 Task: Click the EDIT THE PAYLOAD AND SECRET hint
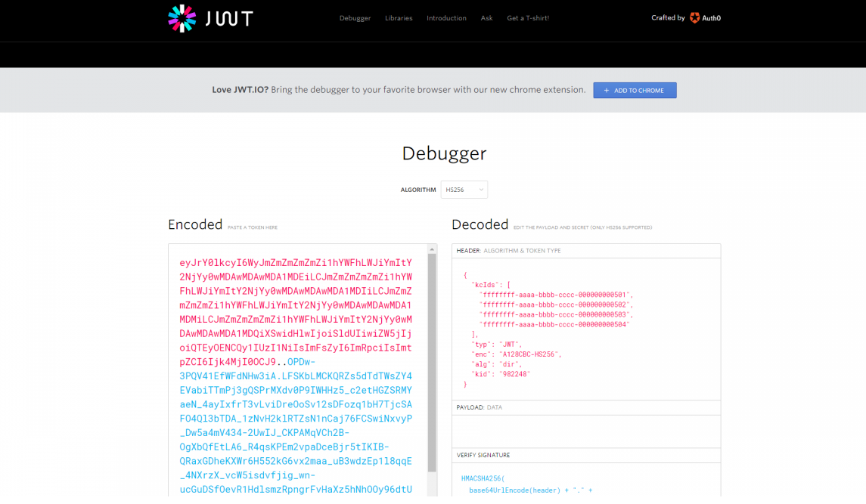(582, 227)
